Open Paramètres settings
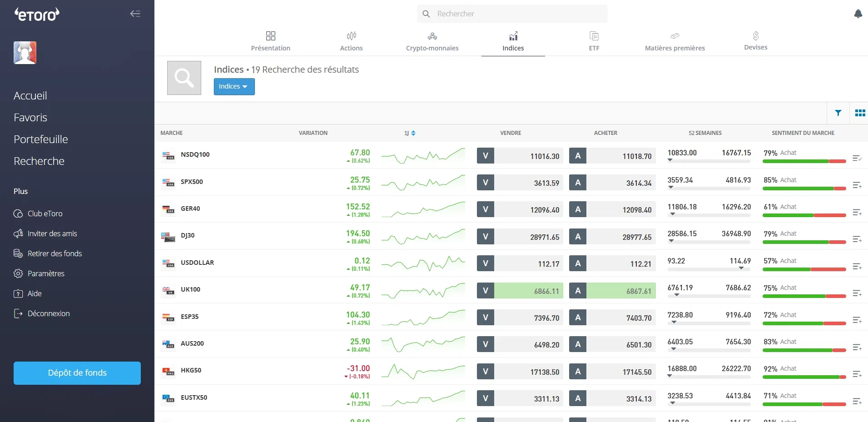The image size is (868, 422). pyautogui.click(x=39, y=273)
